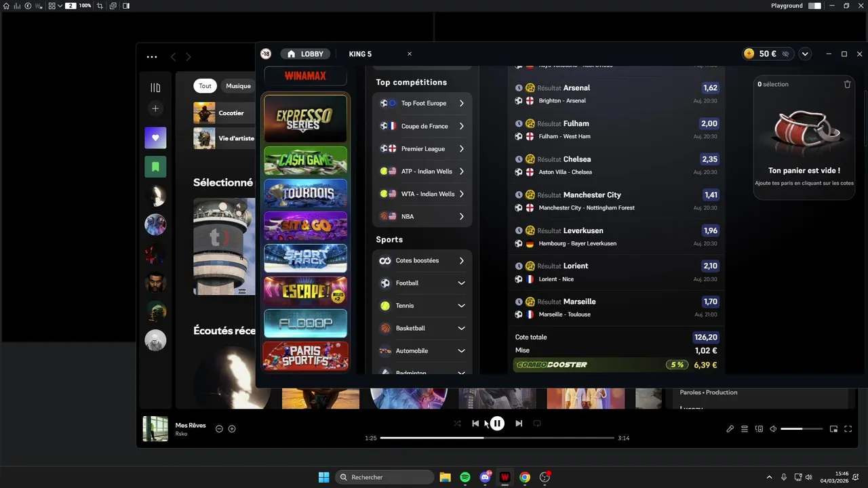Toggle the Playground switch
The height and width of the screenshot is (488, 868).
814,5
